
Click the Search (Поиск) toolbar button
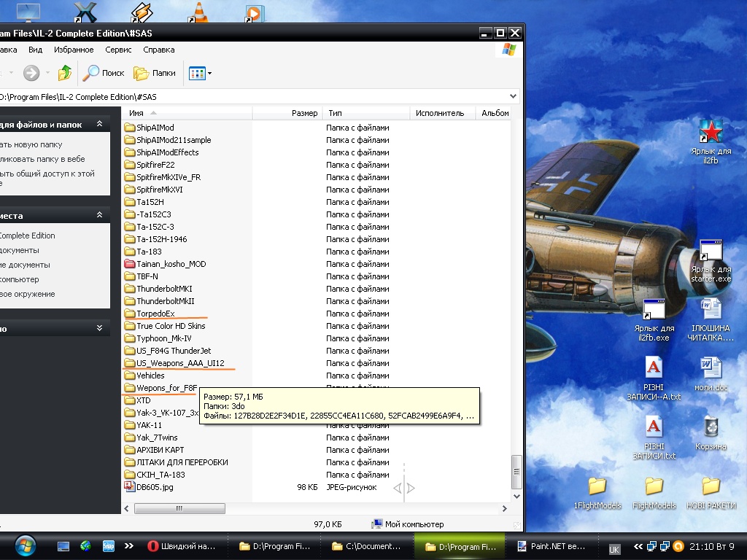pyautogui.click(x=104, y=73)
